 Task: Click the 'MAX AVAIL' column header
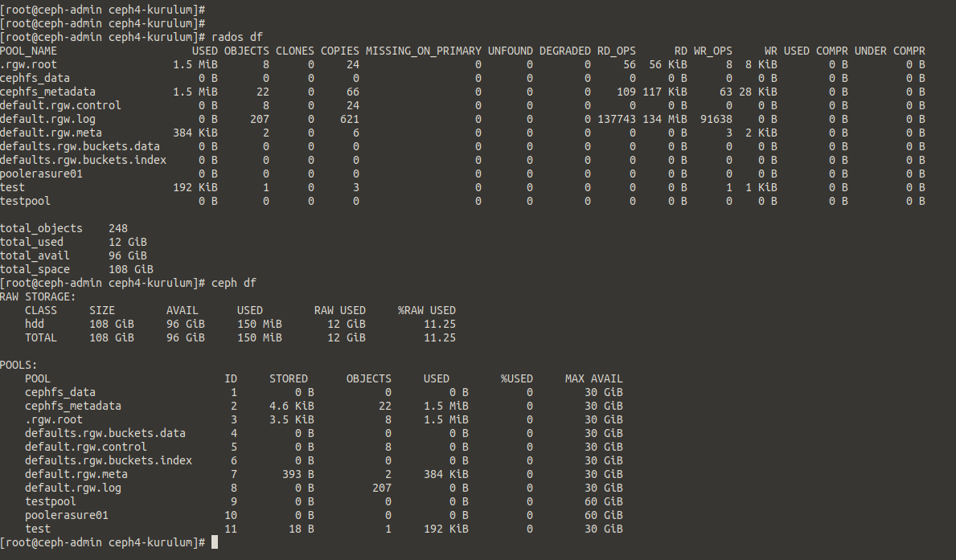[x=594, y=378]
